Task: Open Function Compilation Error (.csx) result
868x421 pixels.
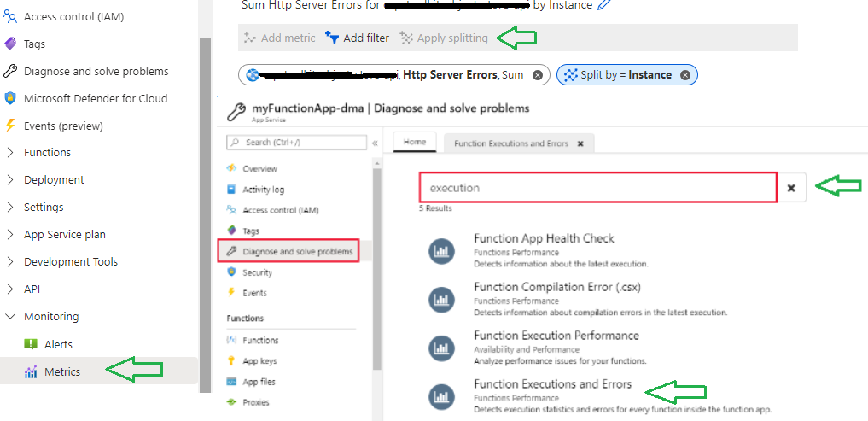Action: click(557, 287)
